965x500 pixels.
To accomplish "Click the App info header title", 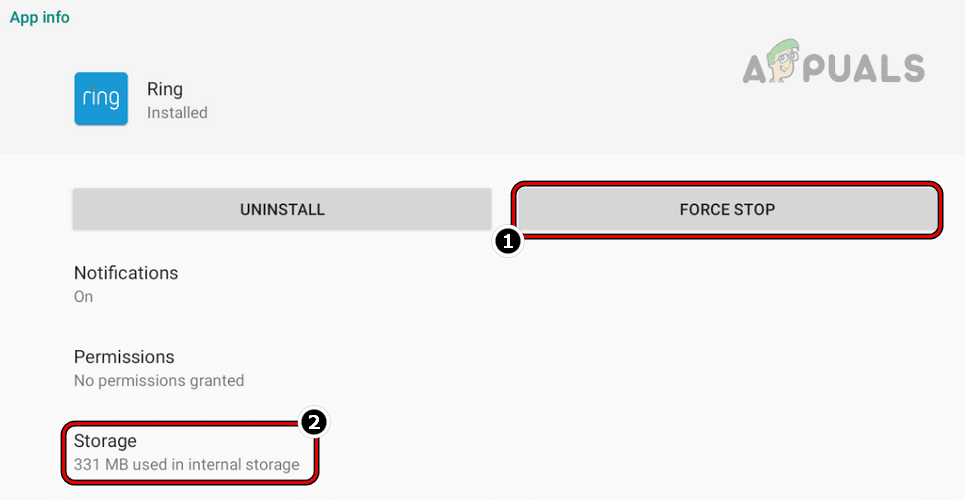I will coord(40,18).
